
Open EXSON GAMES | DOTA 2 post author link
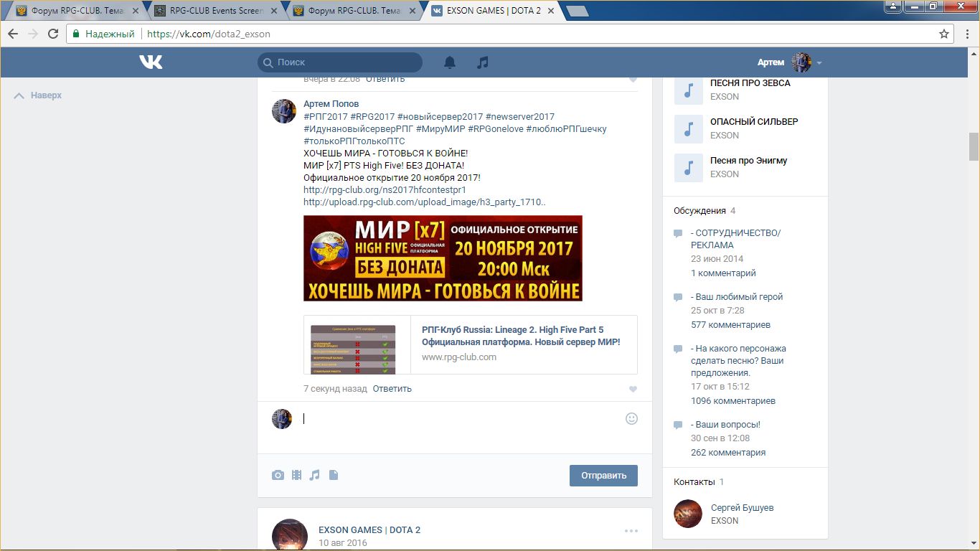pyautogui.click(x=369, y=530)
